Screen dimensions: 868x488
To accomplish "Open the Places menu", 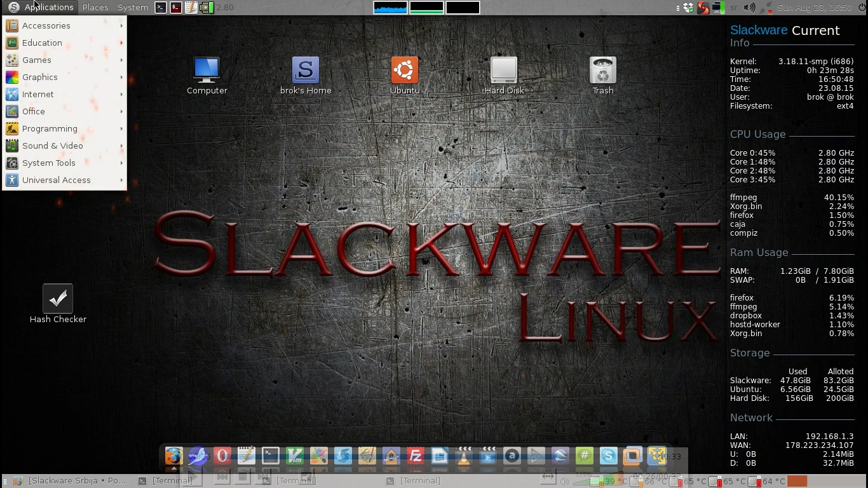I will coord(95,8).
